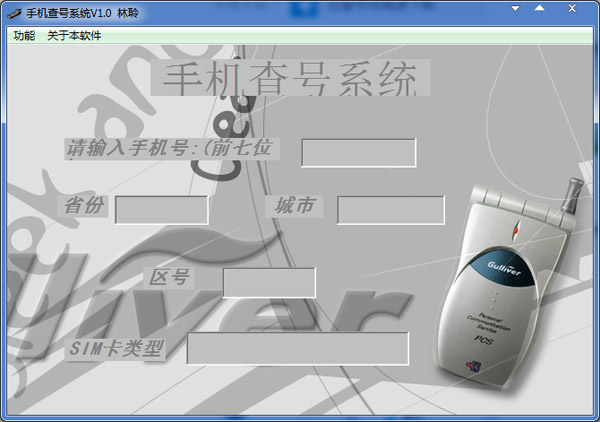Click the 区号 label
This screenshot has width=600, height=422.
point(169,277)
